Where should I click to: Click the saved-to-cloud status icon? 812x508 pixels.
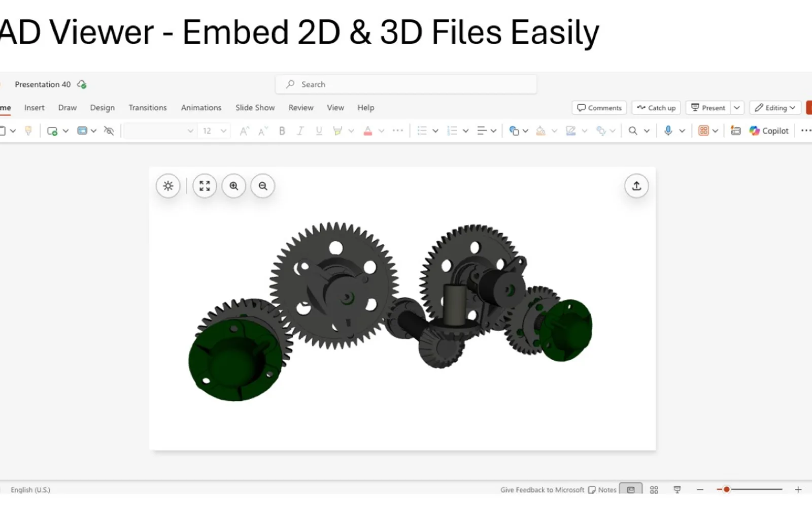pyautogui.click(x=82, y=84)
